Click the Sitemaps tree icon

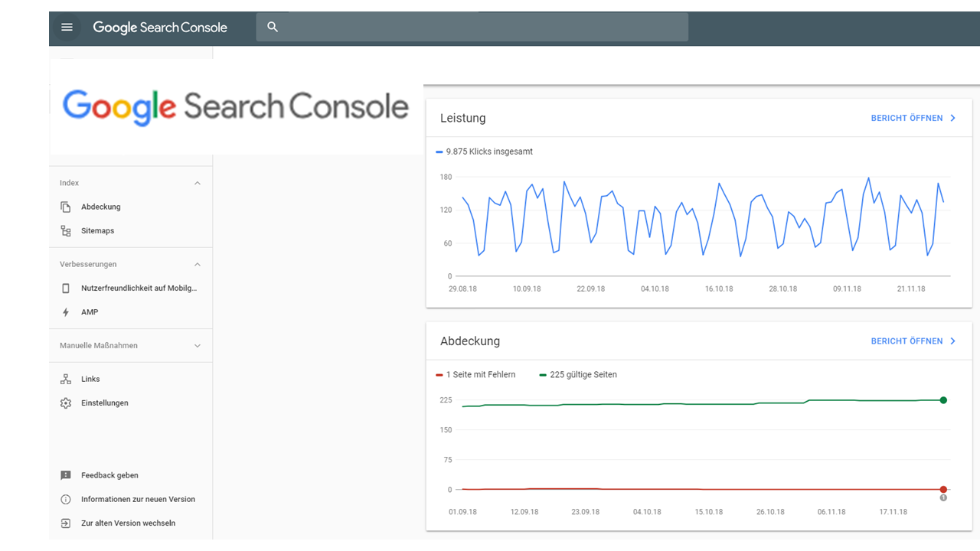coord(66,230)
